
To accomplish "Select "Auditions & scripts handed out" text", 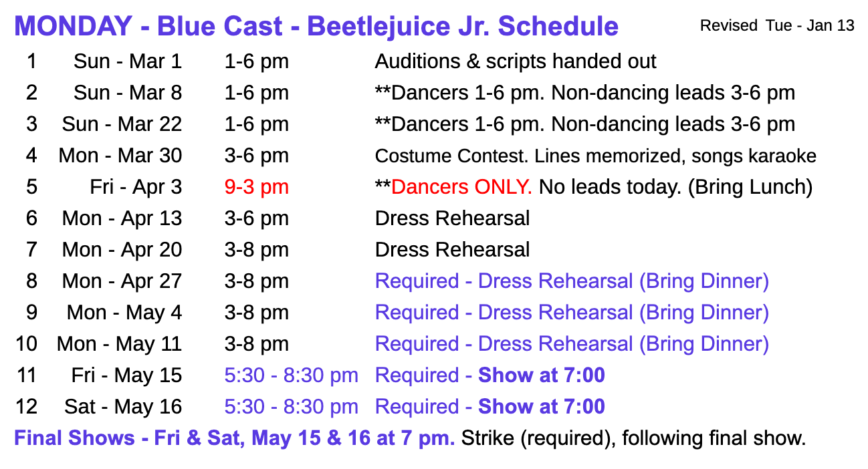I will [x=515, y=61].
